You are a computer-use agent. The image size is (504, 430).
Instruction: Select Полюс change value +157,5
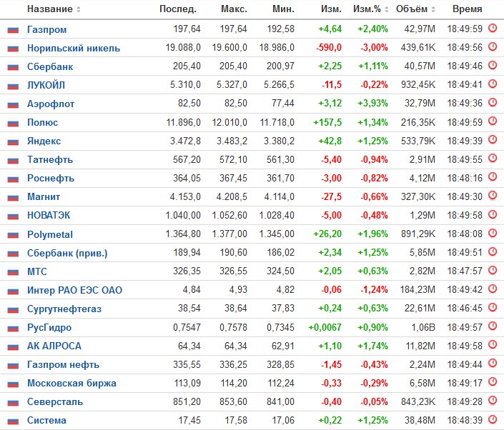point(327,122)
